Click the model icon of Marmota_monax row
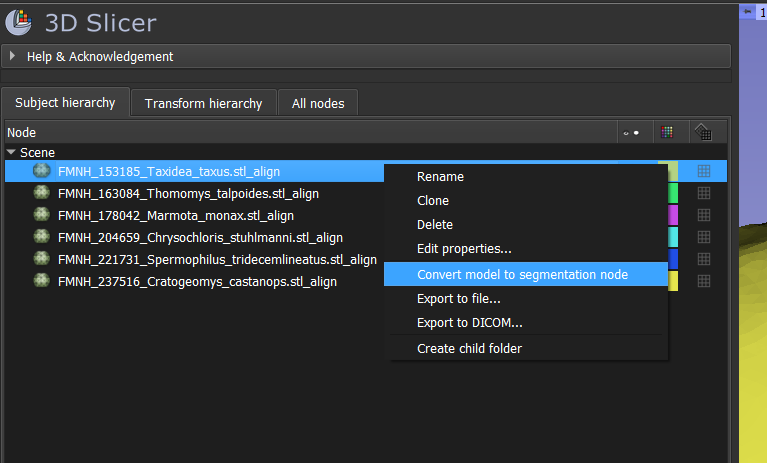 click(42, 215)
